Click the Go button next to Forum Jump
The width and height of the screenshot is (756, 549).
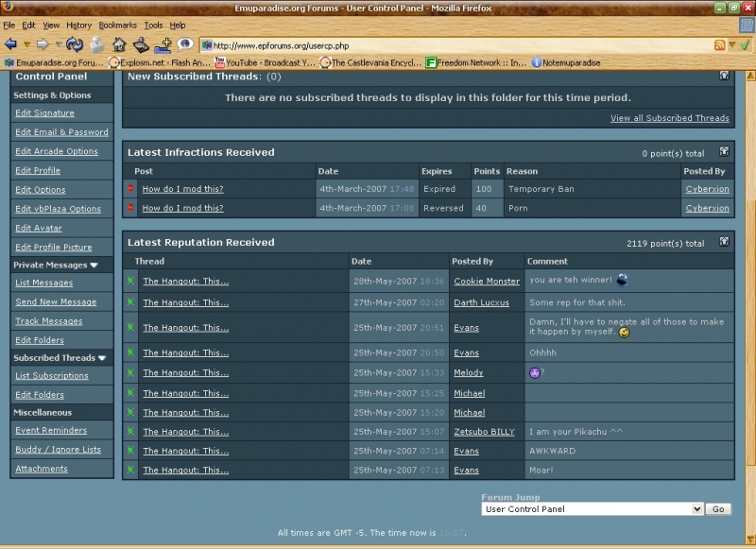click(x=718, y=509)
